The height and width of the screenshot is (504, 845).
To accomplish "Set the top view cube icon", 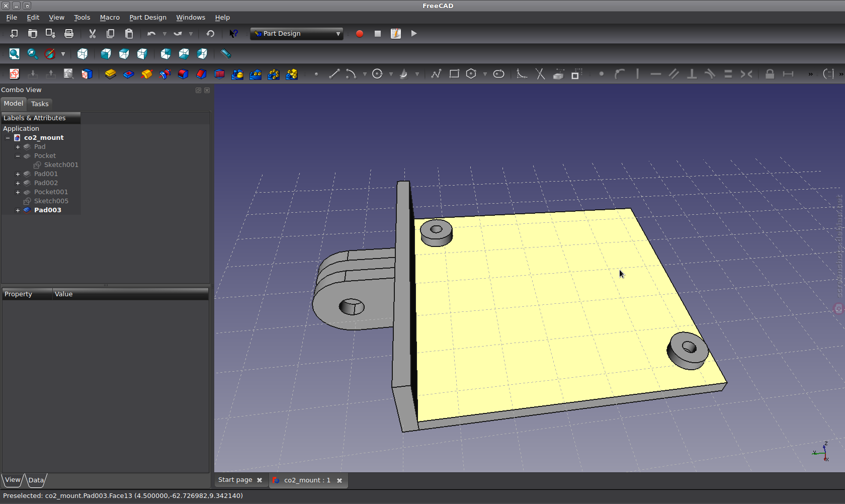I will [124, 54].
